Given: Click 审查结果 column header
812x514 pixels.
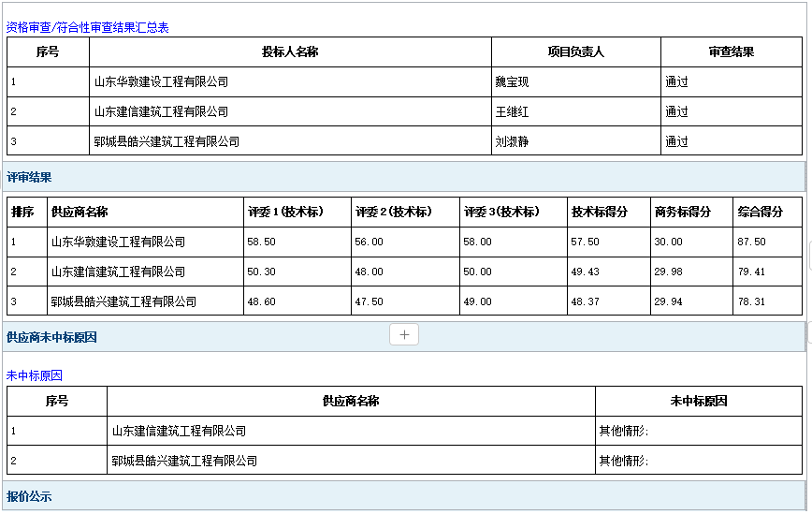Looking at the screenshot, I should (x=732, y=51).
